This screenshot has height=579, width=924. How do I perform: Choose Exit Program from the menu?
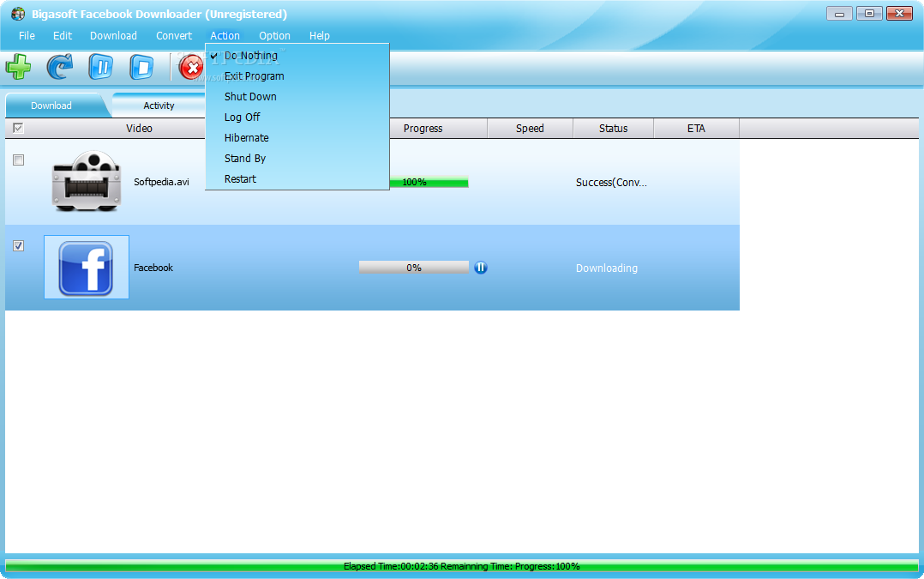click(297, 76)
